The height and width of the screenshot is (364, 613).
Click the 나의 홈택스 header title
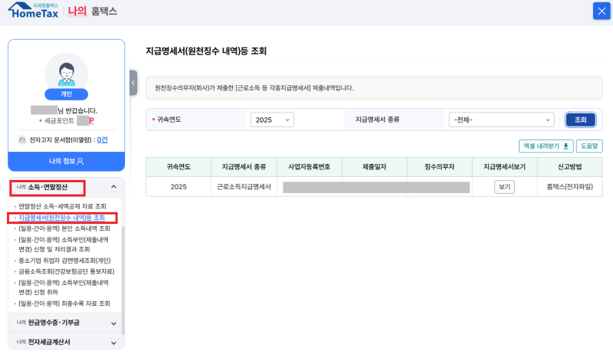pos(93,11)
